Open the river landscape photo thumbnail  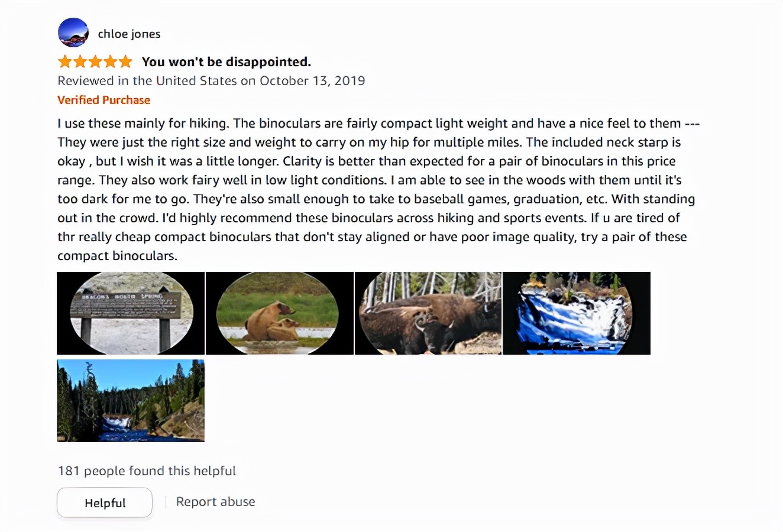[x=131, y=401]
